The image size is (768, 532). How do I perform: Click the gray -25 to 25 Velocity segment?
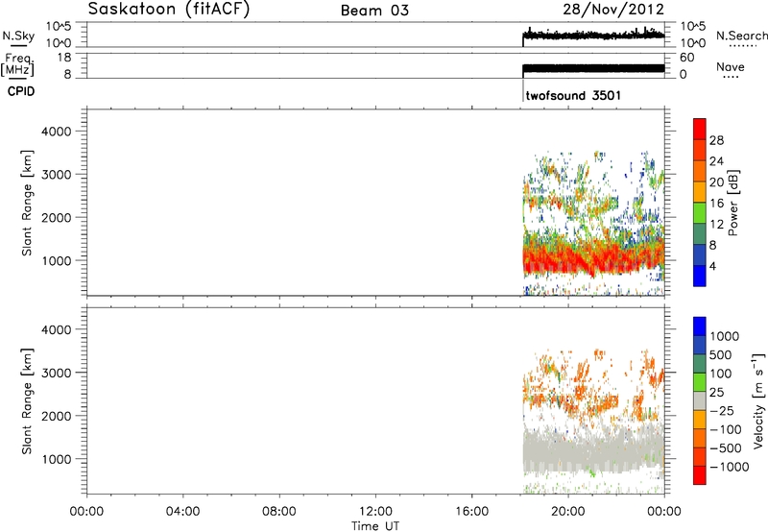700,400
